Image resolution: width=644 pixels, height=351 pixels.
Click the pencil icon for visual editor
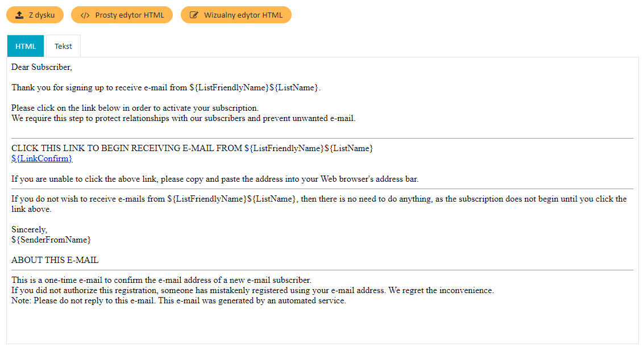[194, 15]
